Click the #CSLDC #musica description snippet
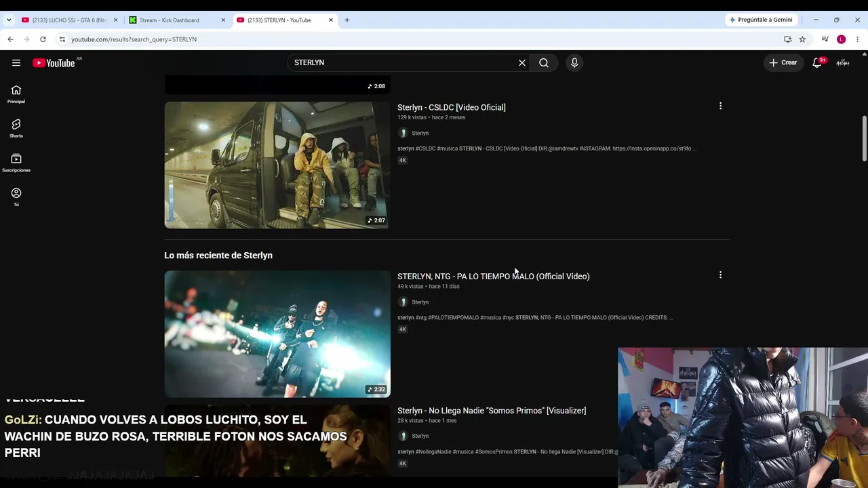The height and width of the screenshot is (488, 868). (547, 148)
